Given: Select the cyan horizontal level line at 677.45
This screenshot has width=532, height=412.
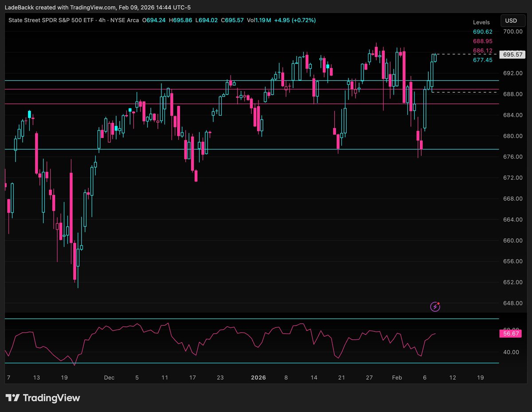Looking at the screenshot, I should click(252, 149).
